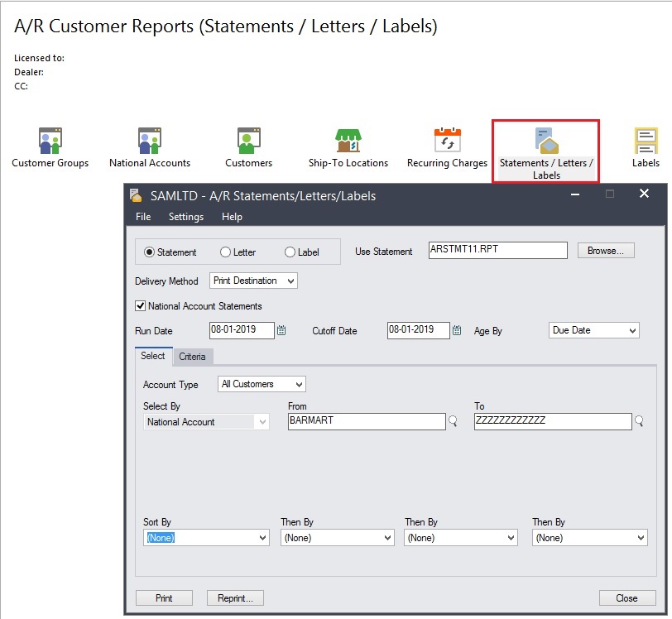The height and width of the screenshot is (619, 672).
Task: Switch to the Criteria tab
Action: 193,357
